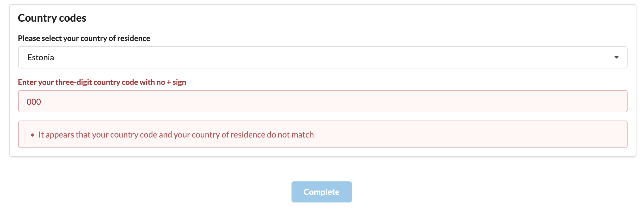Click the blue Complete label
This screenshot has height=213, width=644.
(321, 192)
